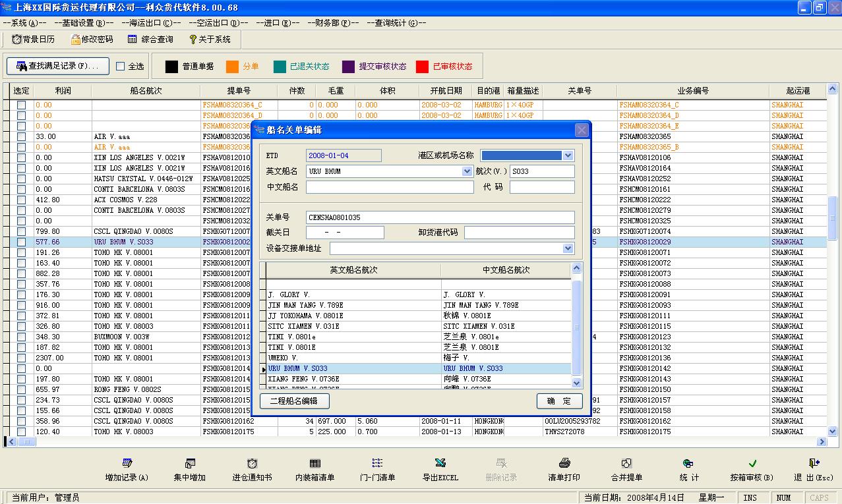Check the row with profit 2307.00
The height and width of the screenshot is (504, 842).
pos(21,358)
